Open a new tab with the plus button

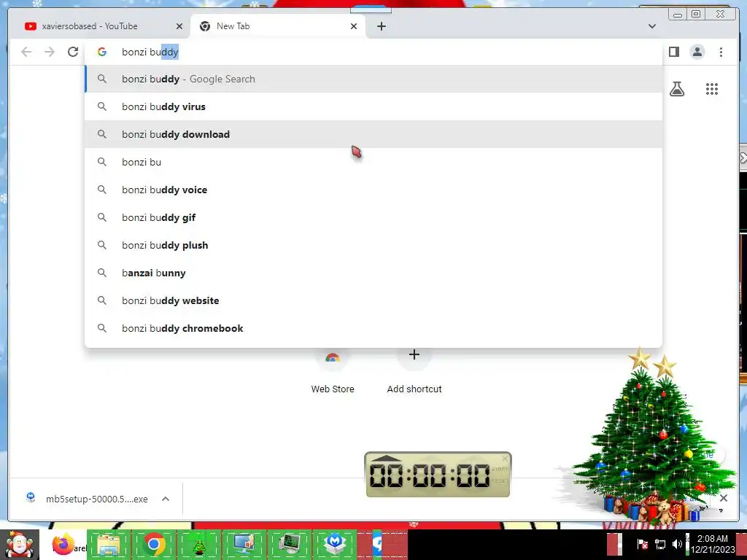point(381,26)
